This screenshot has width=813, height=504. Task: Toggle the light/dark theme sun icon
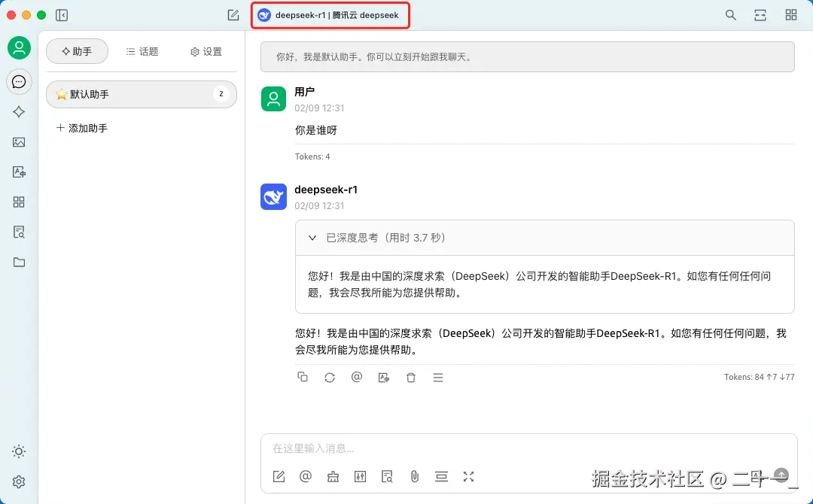(x=19, y=451)
